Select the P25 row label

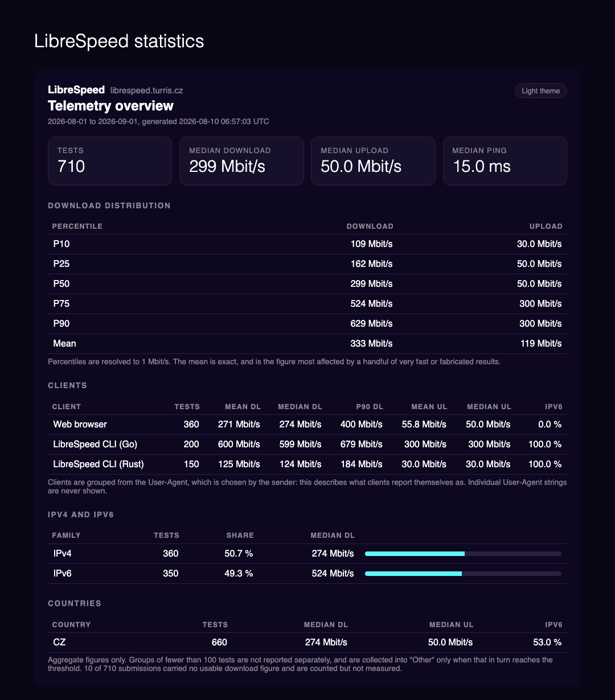click(61, 264)
